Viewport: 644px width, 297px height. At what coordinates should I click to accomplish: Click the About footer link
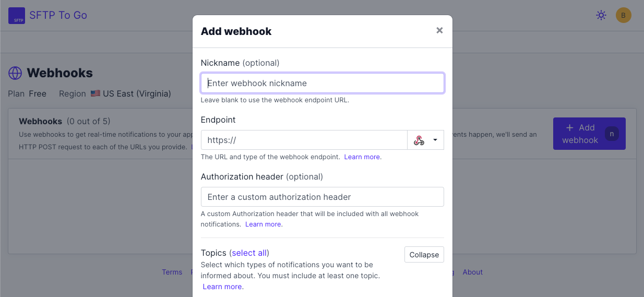(x=472, y=272)
